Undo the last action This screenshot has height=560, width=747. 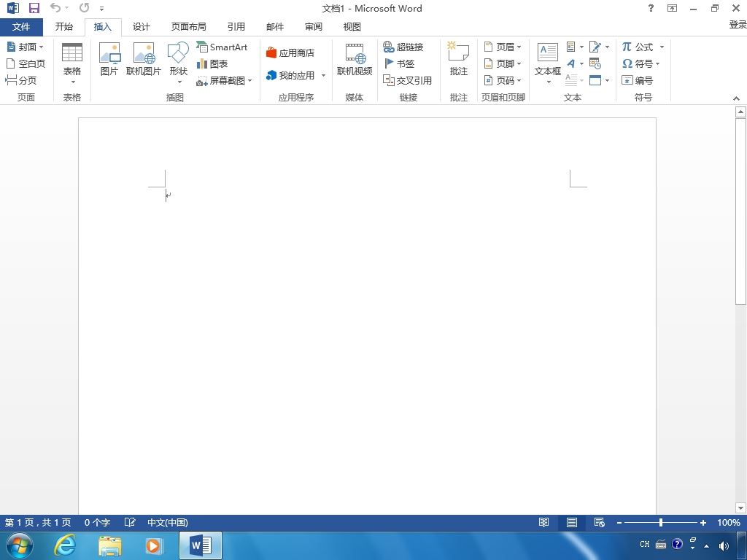point(55,7)
